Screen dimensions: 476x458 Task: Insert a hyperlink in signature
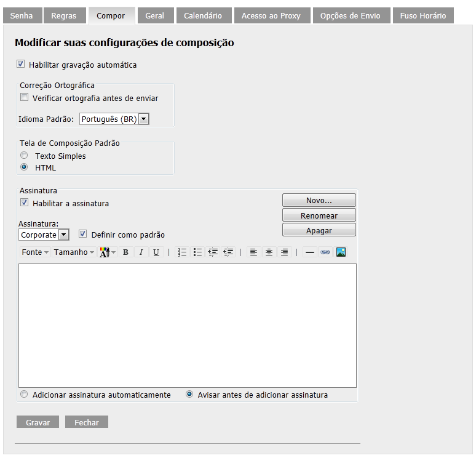[x=325, y=252]
